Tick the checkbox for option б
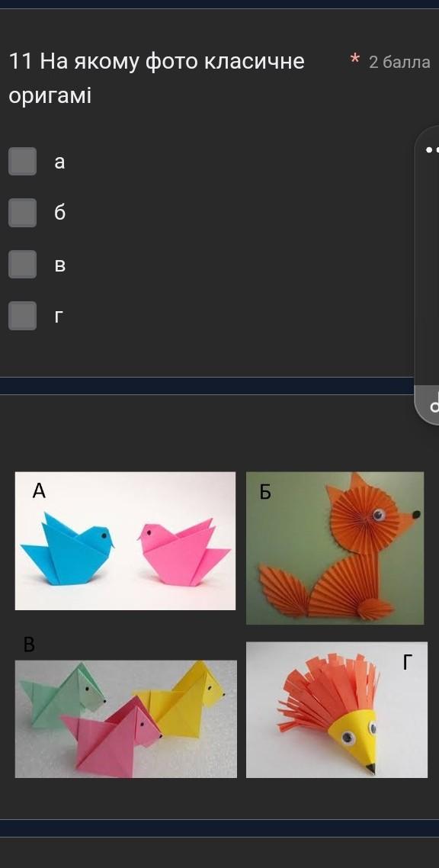The height and width of the screenshot is (868, 439). 23,213
